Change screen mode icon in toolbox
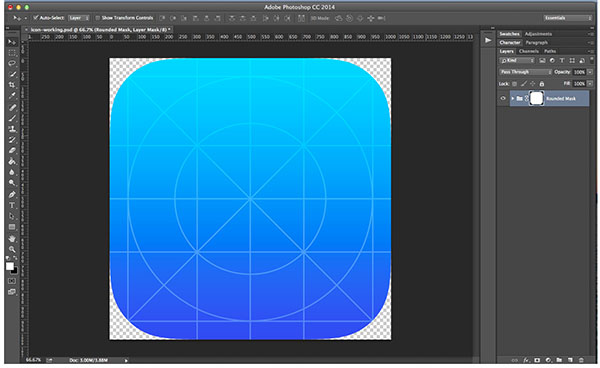Screen dimensions: 600x368 [x=12, y=292]
